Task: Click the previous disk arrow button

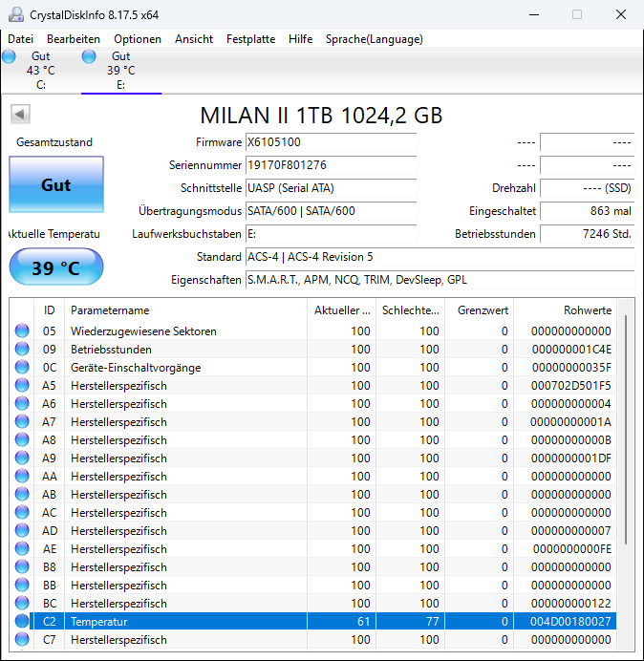Action: coord(20,114)
